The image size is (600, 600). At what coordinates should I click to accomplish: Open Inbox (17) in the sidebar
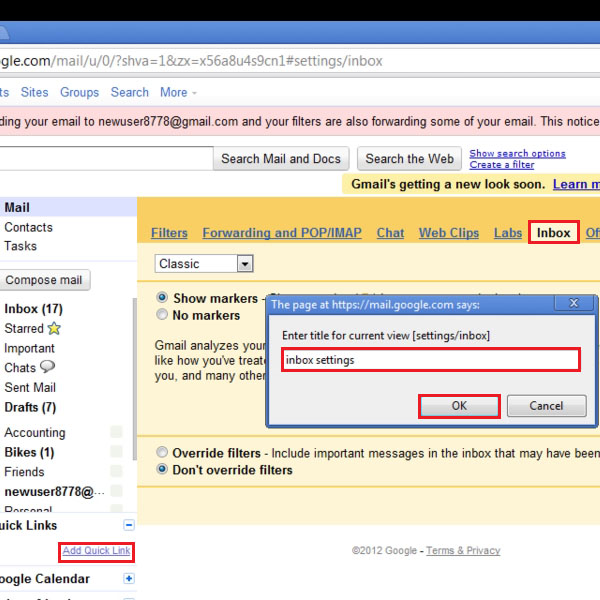pos(33,309)
